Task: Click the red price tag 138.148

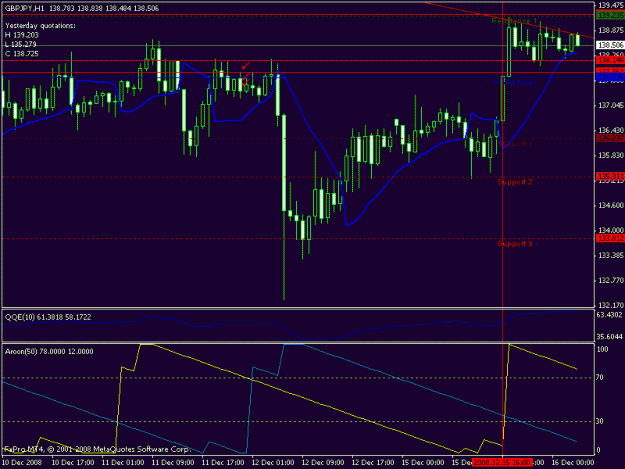Action: [x=610, y=60]
